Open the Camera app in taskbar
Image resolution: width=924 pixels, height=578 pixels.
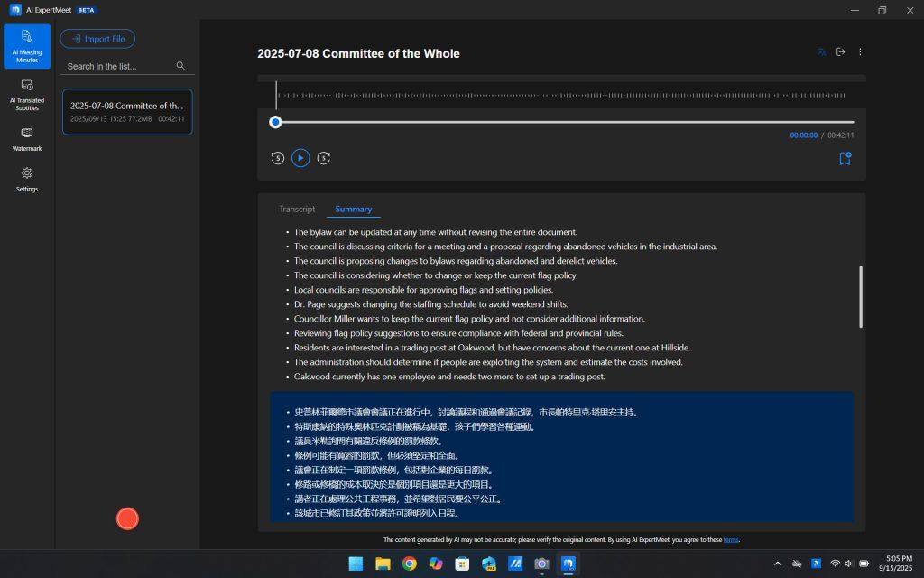[x=541, y=564]
